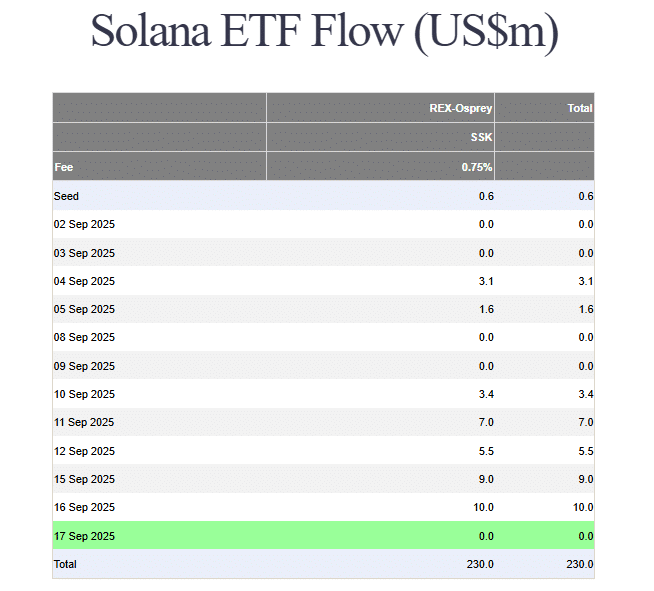Select the 11 Sep 2025 date cell
The height and width of the screenshot is (591, 654).
click(84, 422)
